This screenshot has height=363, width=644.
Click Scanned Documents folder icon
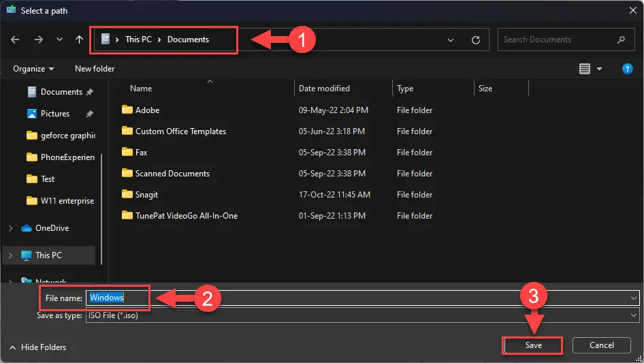coord(127,173)
